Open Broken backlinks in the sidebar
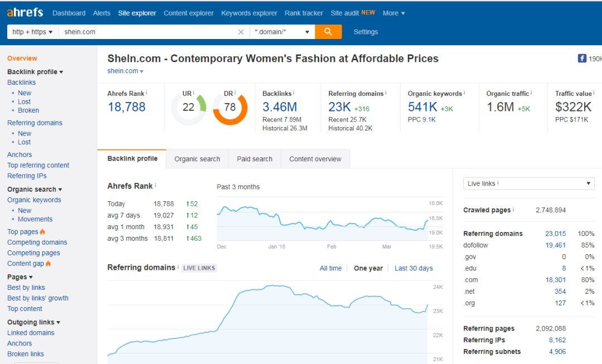Screen dimensions: 602x364 (x=28, y=110)
